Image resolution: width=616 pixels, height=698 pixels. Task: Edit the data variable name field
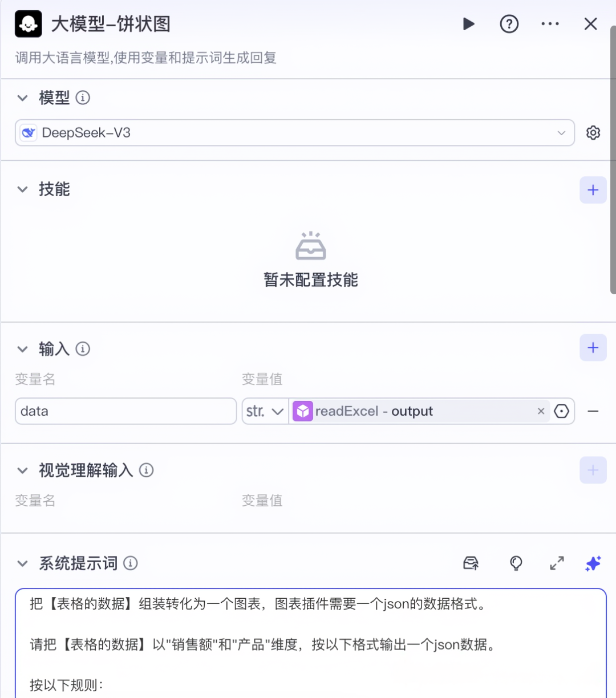click(125, 411)
